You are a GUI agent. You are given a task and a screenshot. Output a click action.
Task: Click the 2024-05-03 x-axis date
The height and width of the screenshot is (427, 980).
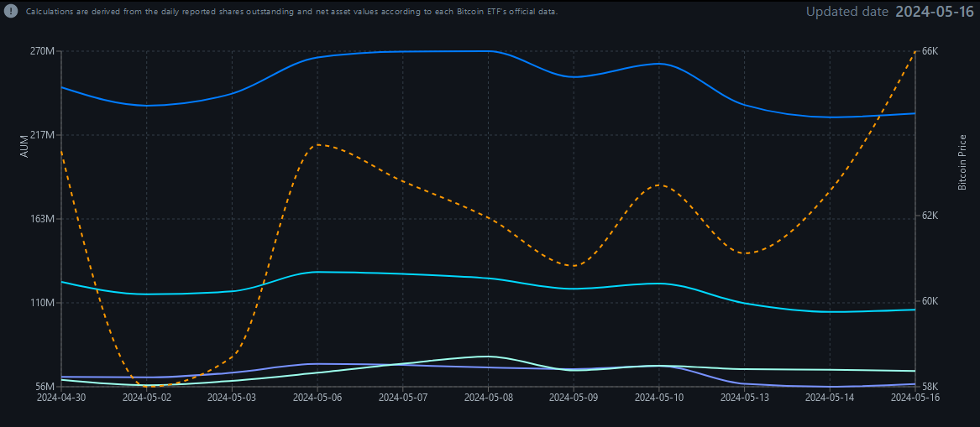click(232, 397)
